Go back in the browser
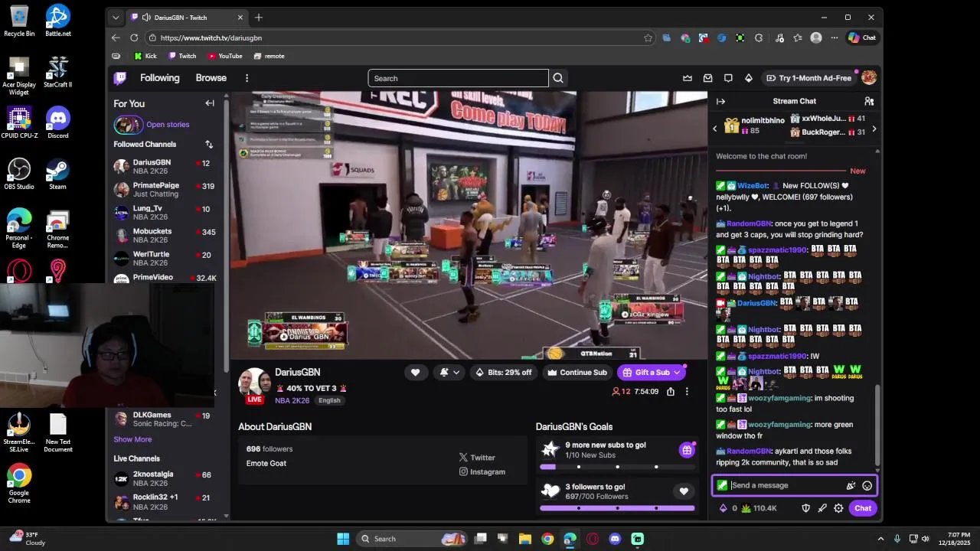 pyautogui.click(x=116, y=37)
